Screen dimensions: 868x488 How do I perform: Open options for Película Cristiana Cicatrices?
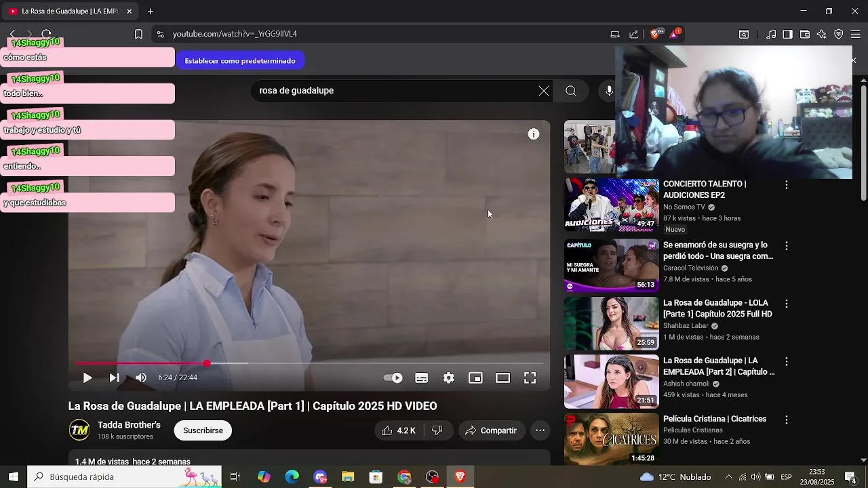coord(787,420)
